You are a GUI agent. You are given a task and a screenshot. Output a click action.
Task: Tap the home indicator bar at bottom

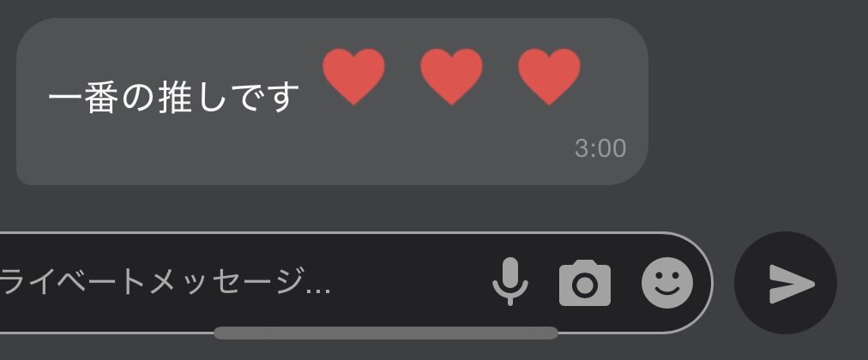coord(386,333)
